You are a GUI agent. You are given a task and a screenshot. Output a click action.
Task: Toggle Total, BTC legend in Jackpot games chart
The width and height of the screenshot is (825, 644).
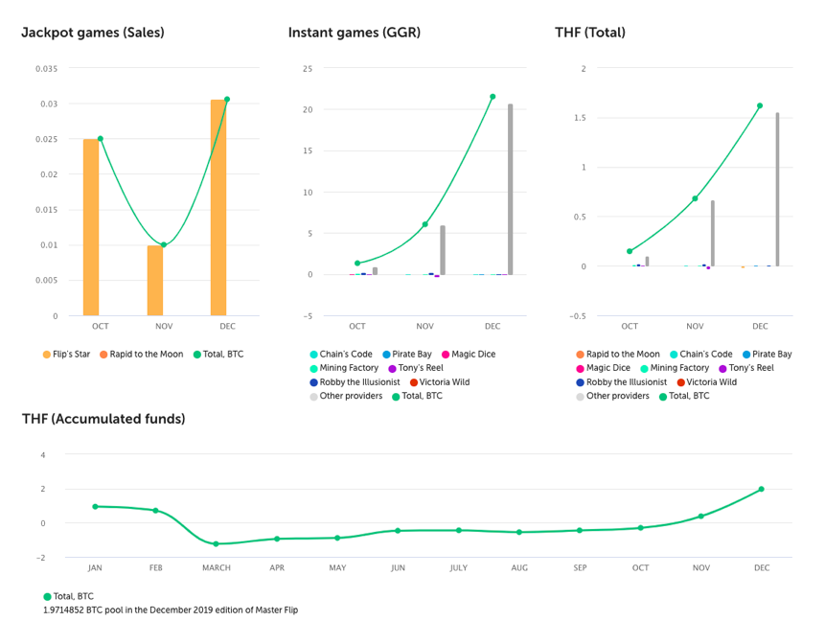[218, 354]
